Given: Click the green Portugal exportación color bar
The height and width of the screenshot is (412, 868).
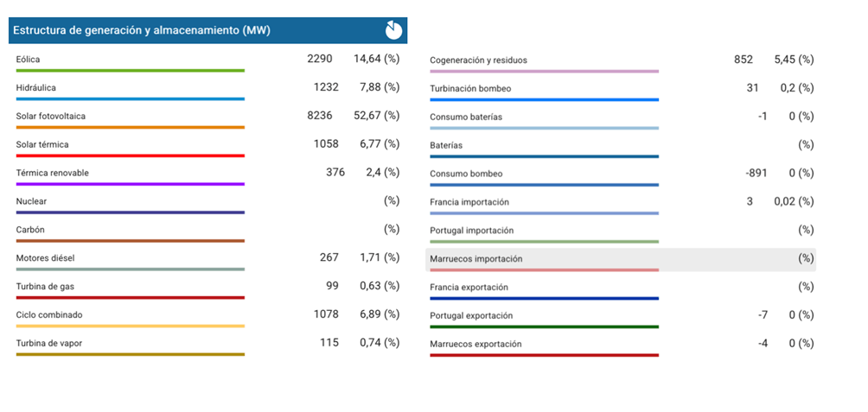Looking at the screenshot, I should 544,326.
